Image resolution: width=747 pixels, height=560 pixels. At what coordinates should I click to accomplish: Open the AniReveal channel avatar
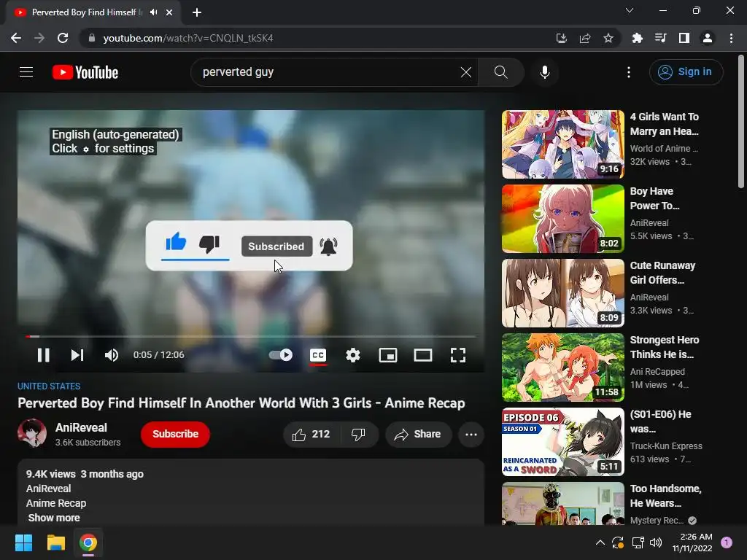coord(32,433)
